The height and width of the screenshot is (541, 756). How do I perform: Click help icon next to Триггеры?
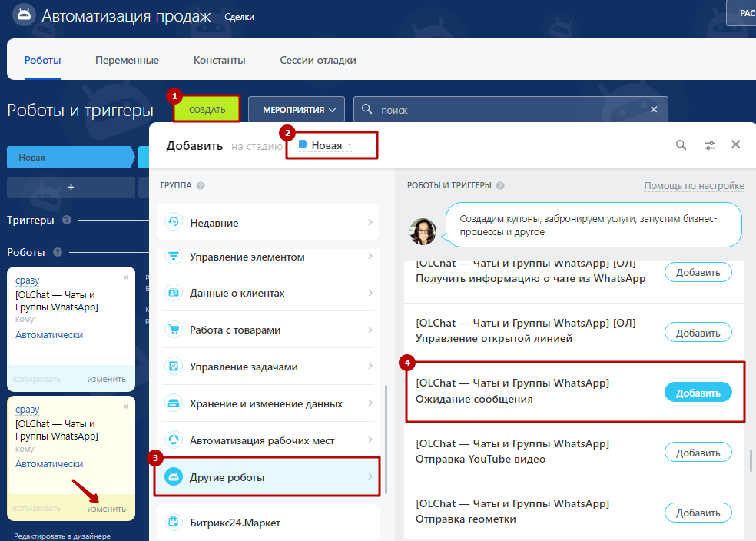67,221
